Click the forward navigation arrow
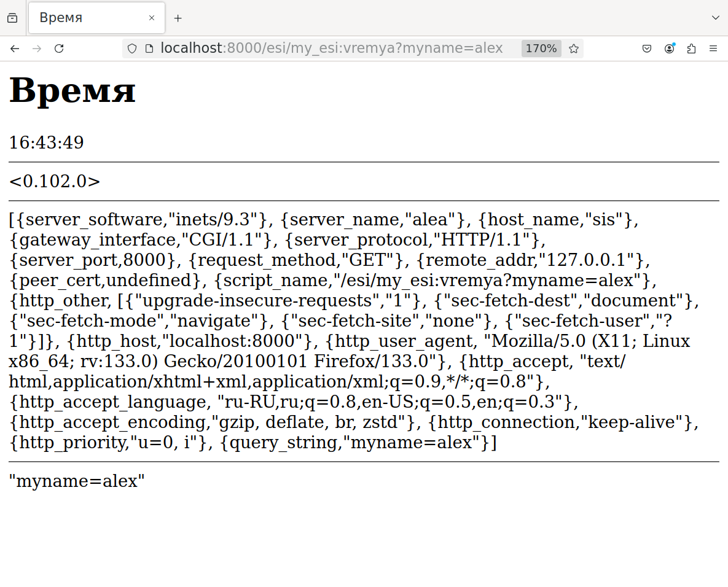The width and height of the screenshot is (728, 587). tap(37, 49)
